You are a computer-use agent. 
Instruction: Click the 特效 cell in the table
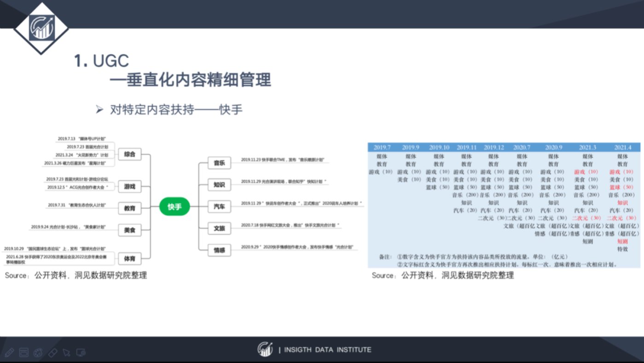pyautogui.click(x=623, y=249)
